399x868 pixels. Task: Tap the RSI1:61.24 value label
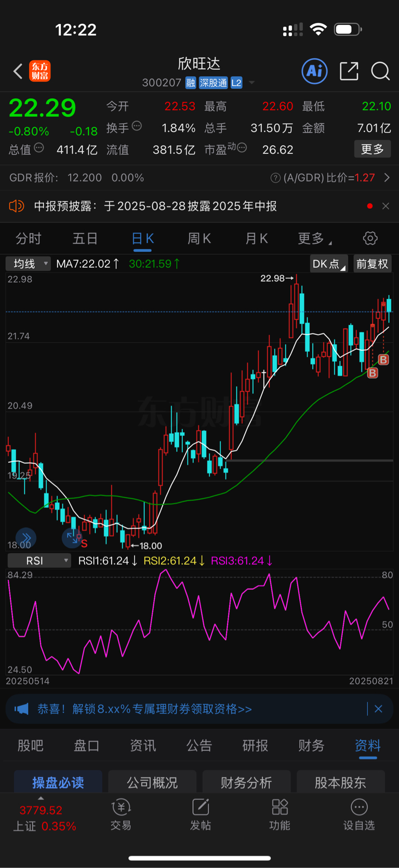pos(108,561)
